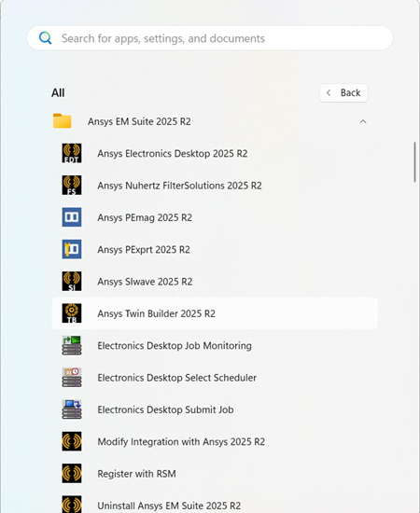420x513 pixels.
Task: Click the Submit Job computer icon
Action: click(x=72, y=409)
